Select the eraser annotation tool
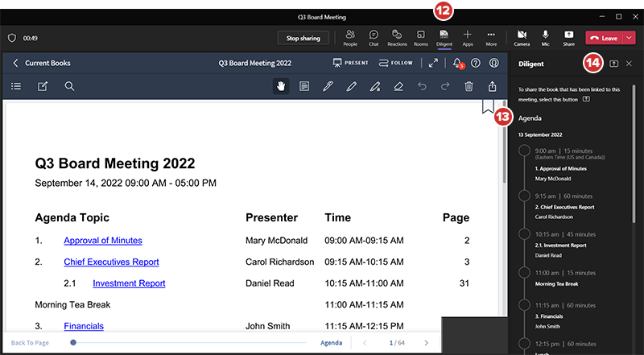The image size is (644, 355). (398, 86)
